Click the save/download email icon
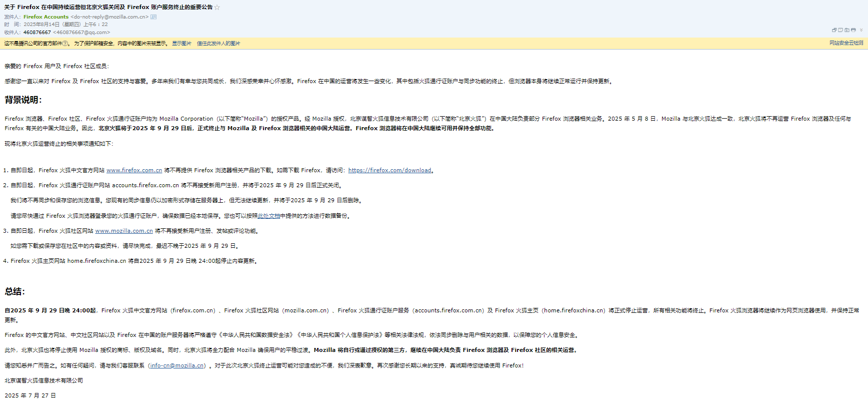This screenshot has height=404, width=868. tap(847, 30)
